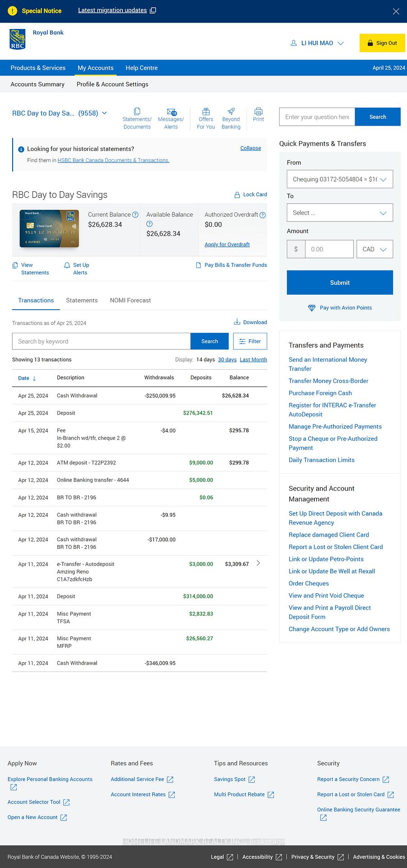Open Profile & Account Settings
The width and height of the screenshot is (407, 868).
coord(112,84)
